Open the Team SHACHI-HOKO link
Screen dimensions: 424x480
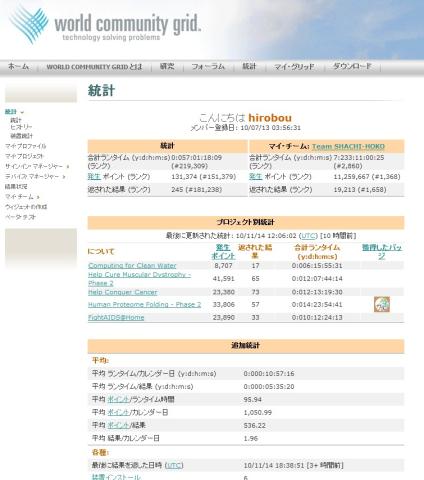(348, 146)
